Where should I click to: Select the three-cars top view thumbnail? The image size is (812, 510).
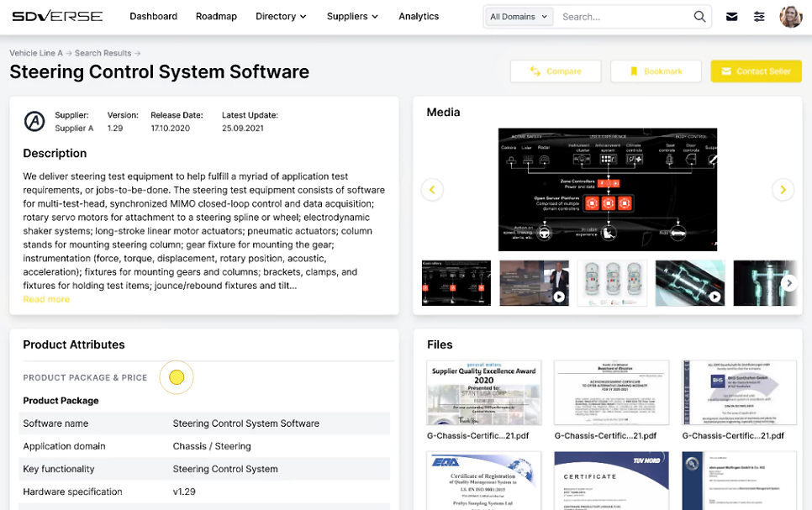click(612, 282)
